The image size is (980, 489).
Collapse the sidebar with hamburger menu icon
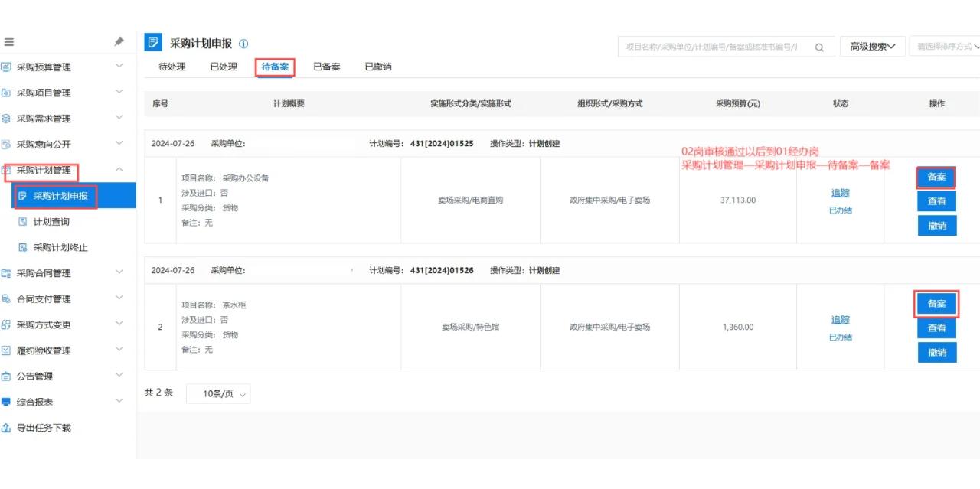9,42
